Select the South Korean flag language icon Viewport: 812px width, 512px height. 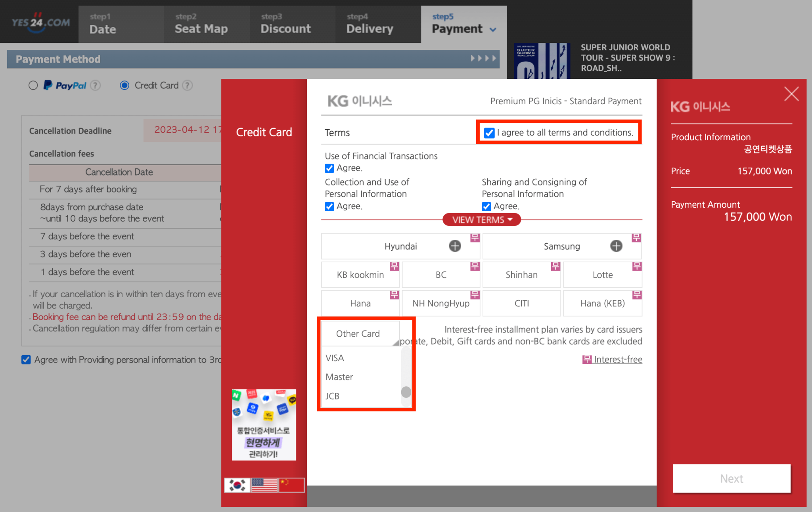pos(237,485)
